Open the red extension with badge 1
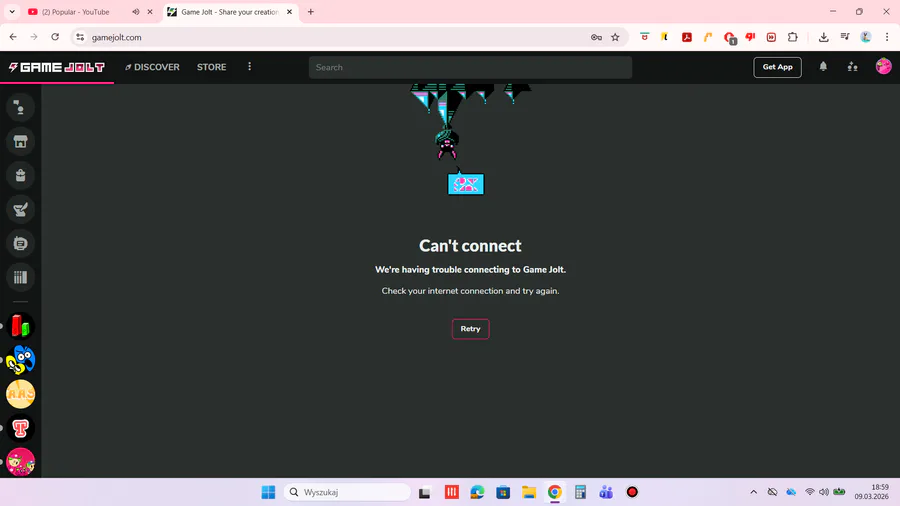 [x=730, y=38]
